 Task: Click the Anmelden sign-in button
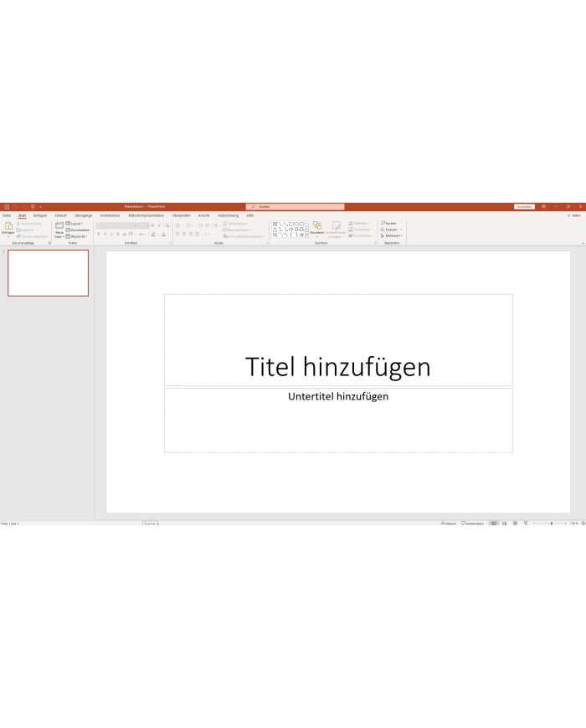524,207
